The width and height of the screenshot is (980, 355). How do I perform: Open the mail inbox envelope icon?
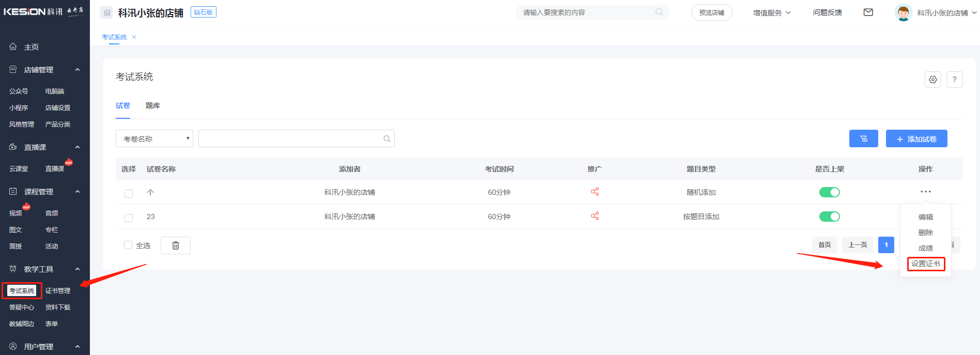[868, 12]
